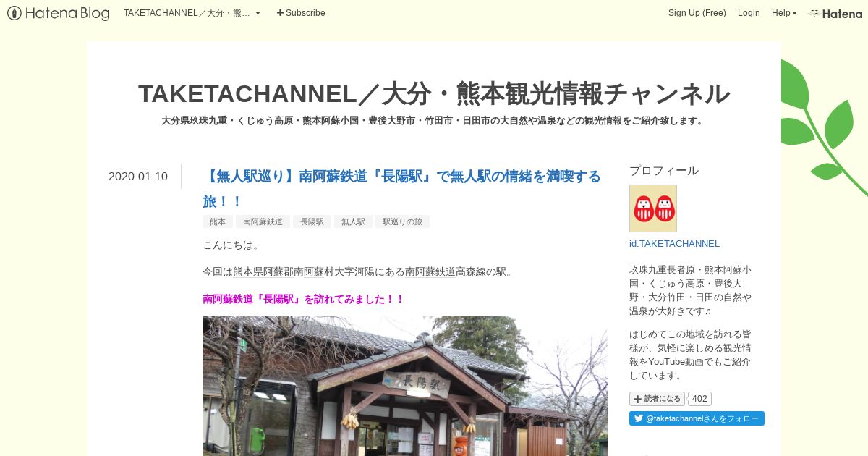Open the Login link
The height and width of the screenshot is (456, 868).
click(x=749, y=13)
